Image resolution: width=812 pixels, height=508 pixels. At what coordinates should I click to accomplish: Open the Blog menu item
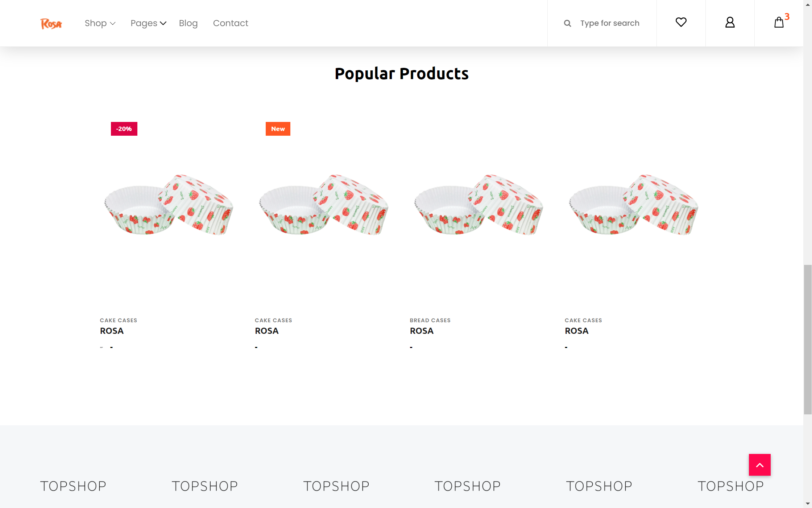(188, 23)
